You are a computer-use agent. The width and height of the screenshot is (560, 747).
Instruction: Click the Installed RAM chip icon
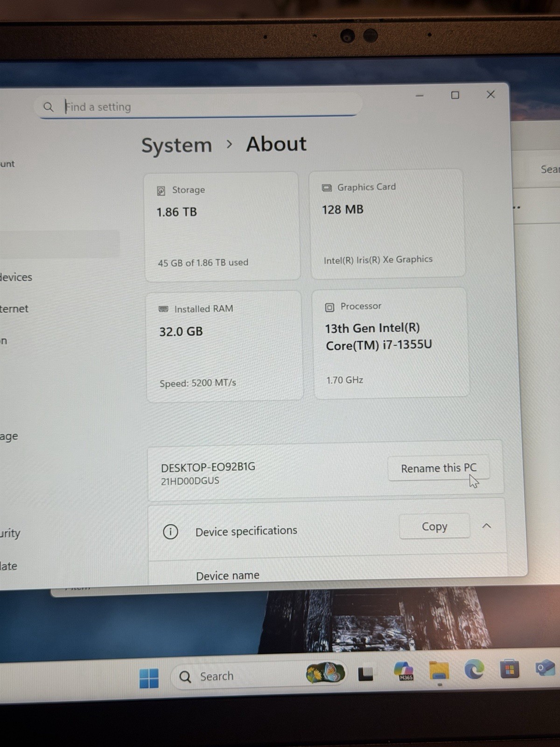click(163, 309)
